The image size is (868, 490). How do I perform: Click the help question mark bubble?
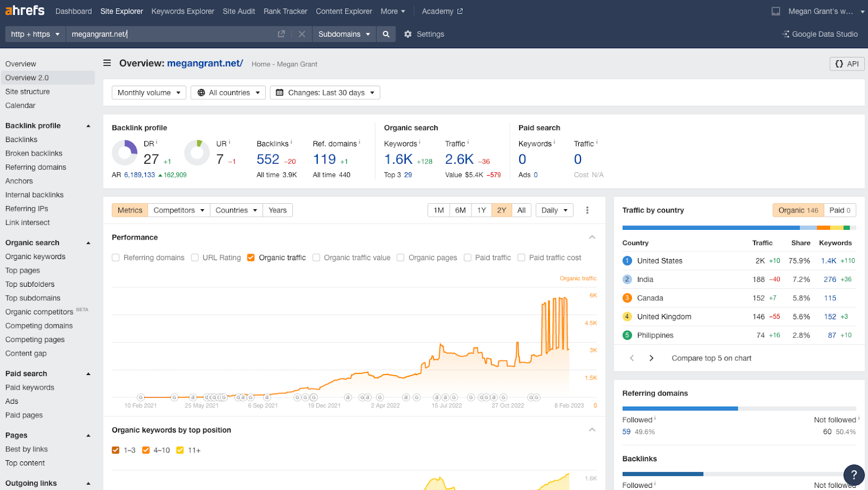[x=854, y=475]
